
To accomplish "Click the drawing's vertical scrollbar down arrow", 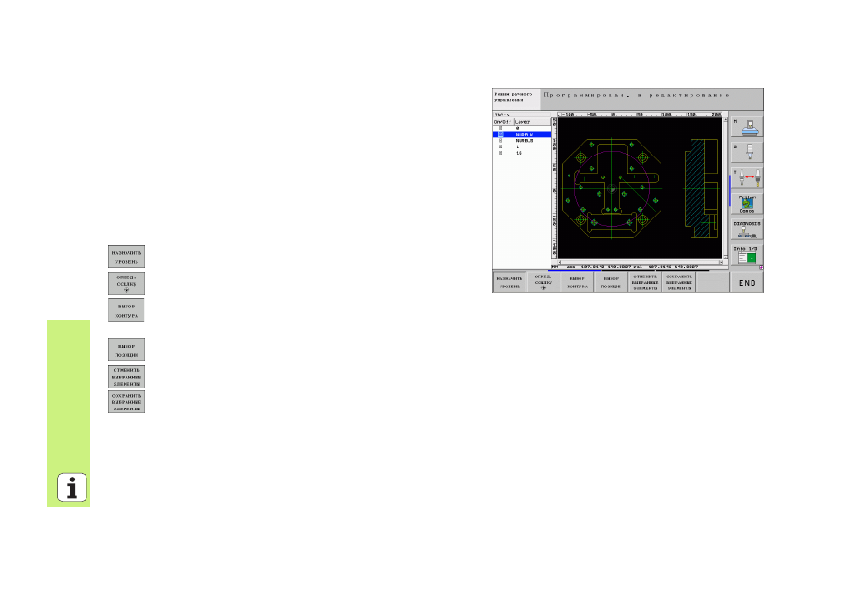I will tap(725, 257).
